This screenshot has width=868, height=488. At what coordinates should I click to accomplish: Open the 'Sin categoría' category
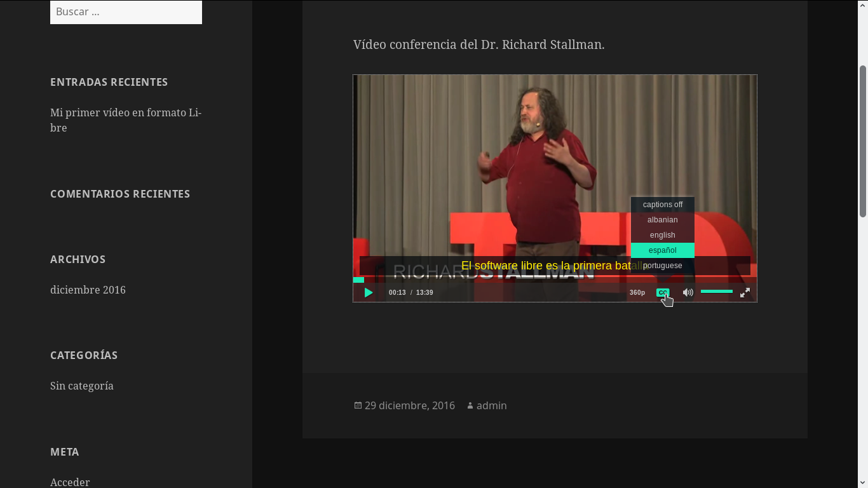click(x=82, y=386)
